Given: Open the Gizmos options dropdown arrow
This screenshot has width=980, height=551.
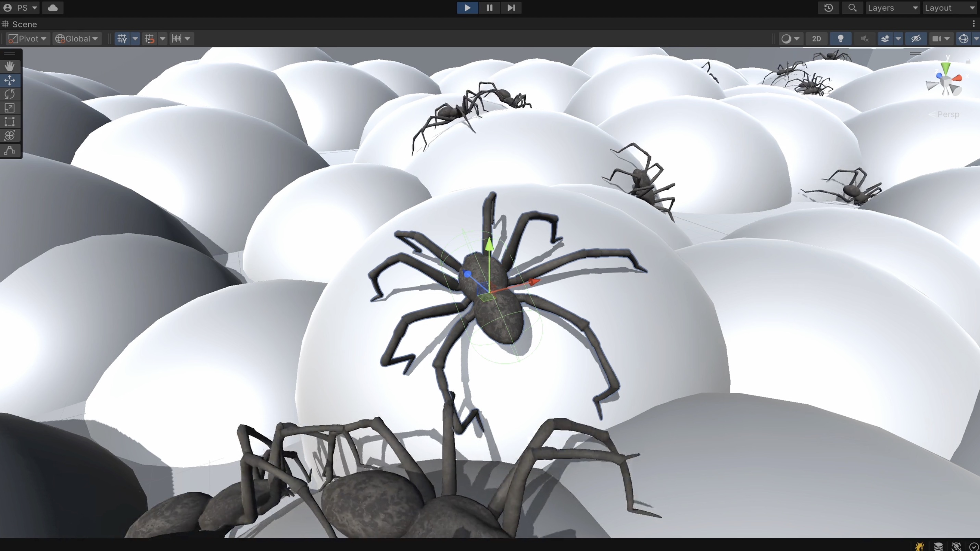Looking at the screenshot, I should pos(976,38).
